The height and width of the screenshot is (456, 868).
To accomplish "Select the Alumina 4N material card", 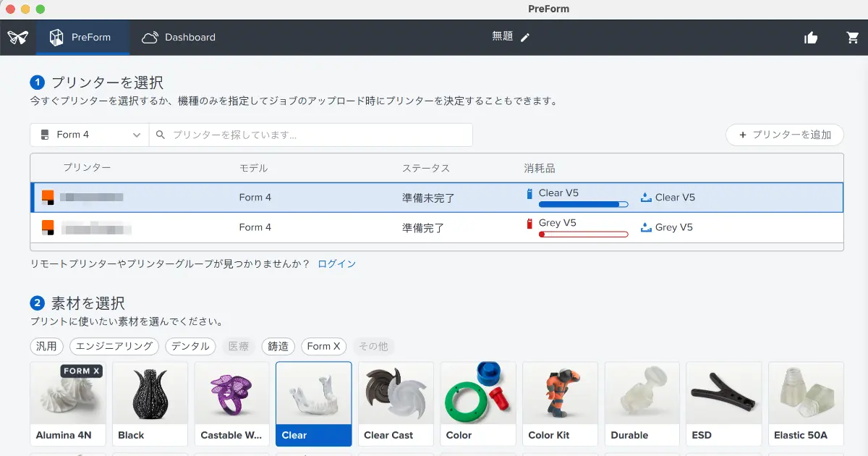I will [x=68, y=404].
